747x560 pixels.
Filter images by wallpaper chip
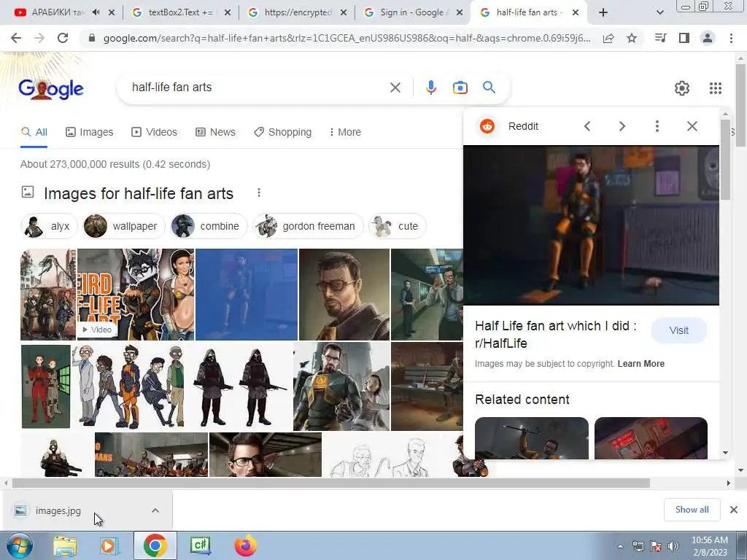point(124,226)
